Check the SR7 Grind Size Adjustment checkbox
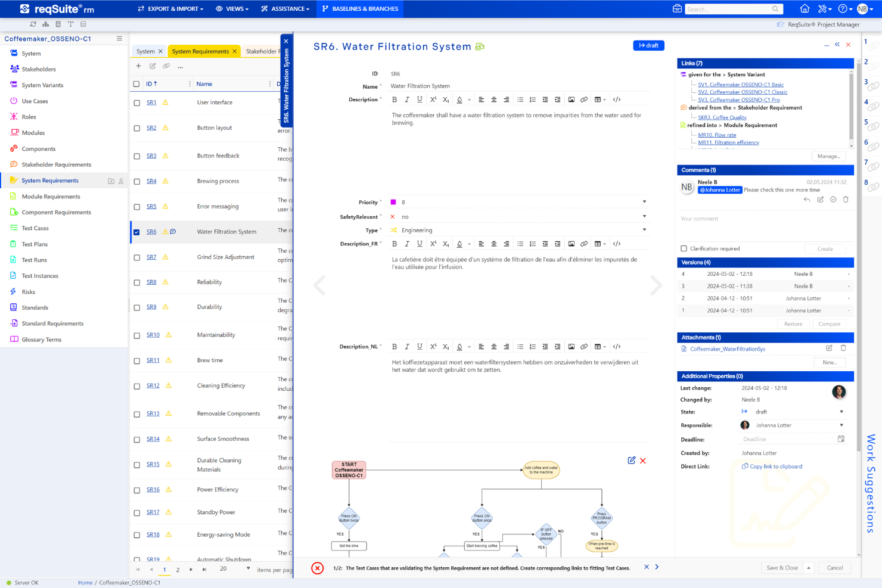Screen dimensions: 882x588 pyautogui.click(x=136, y=257)
